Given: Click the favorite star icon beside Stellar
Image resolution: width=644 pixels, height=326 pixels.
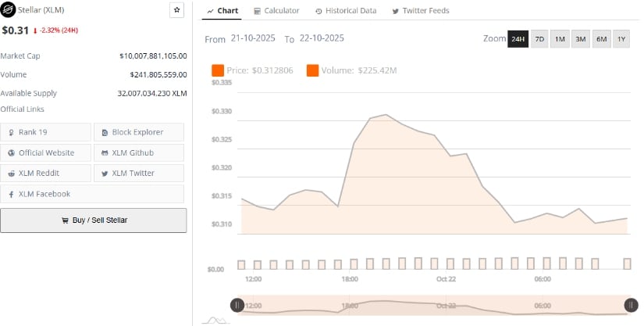Looking at the screenshot, I should click(x=176, y=10).
